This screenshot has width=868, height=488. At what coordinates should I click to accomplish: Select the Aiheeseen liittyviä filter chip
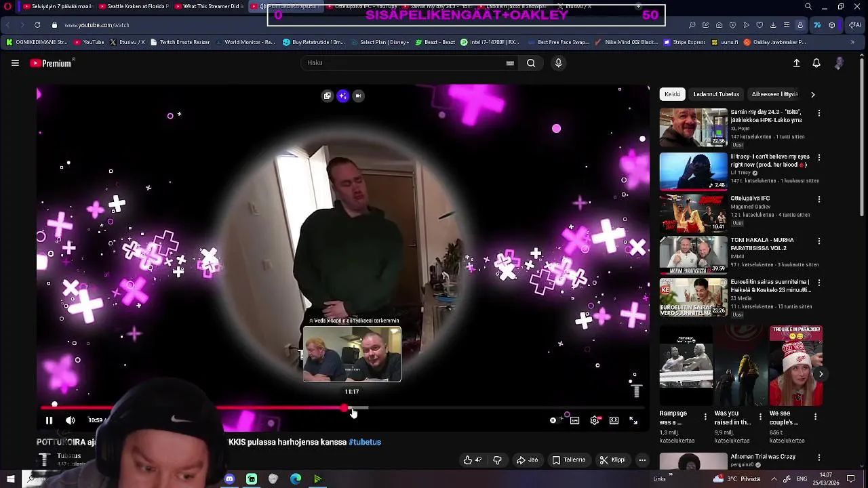coord(774,94)
